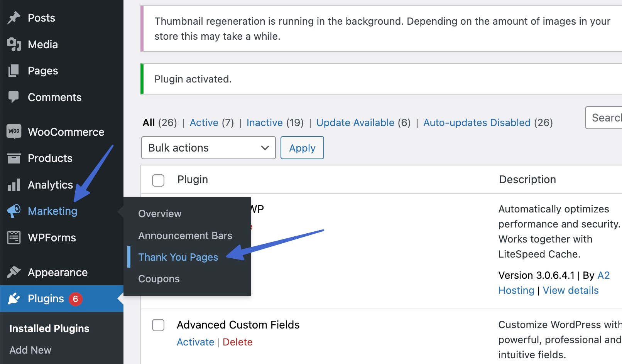Choose Coupons from the flyout menu
The height and width of the screenshot is (364, 622).
point(159,279)
